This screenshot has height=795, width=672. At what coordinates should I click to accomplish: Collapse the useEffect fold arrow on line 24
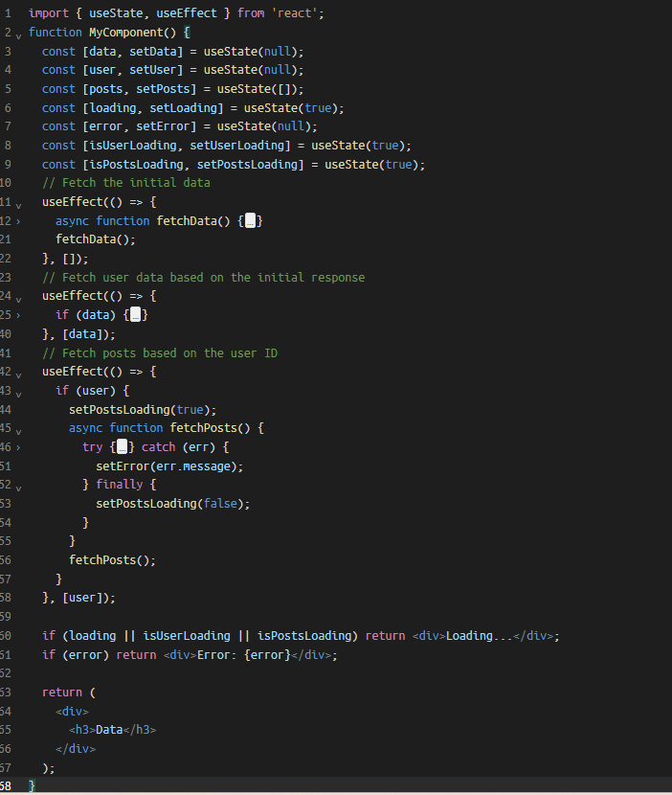[19, 300]
